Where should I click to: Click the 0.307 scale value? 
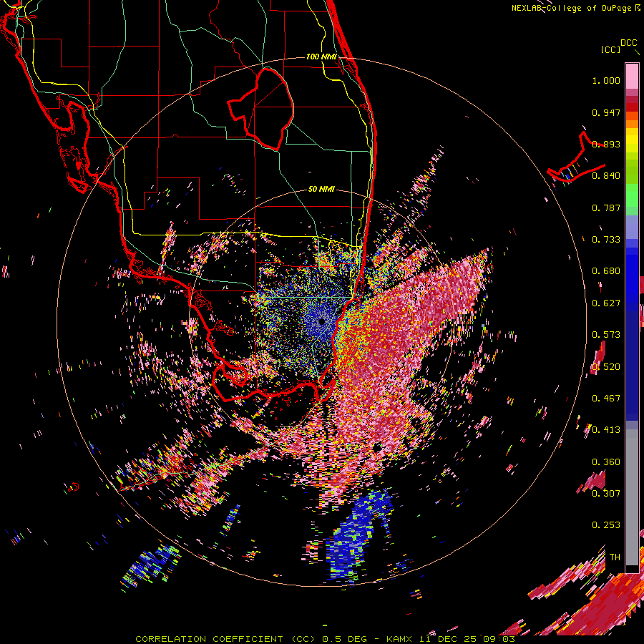coord(606,494)
